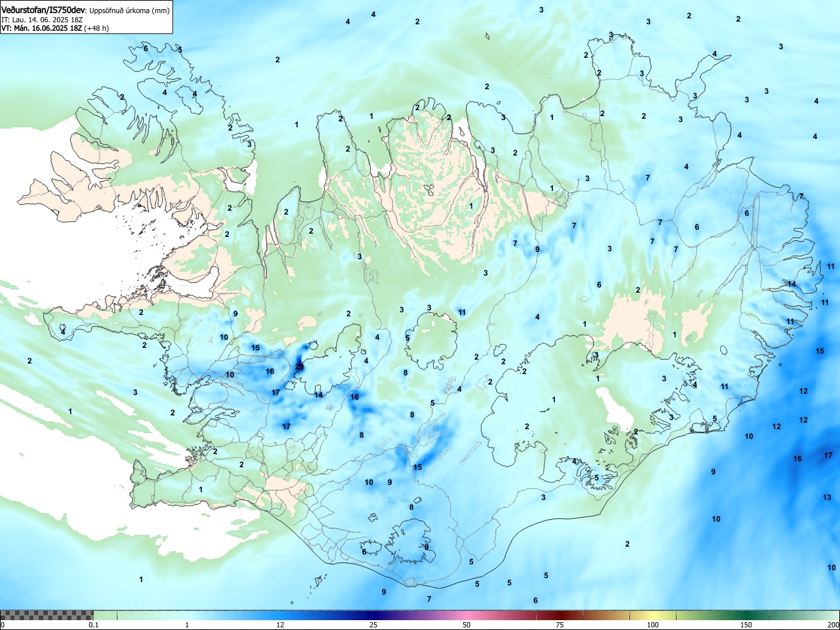Image resolution: width=840 pixels, height=630 pixels.
Task: Click the dark red legend segment near 75
Action: tap(560, 615)
